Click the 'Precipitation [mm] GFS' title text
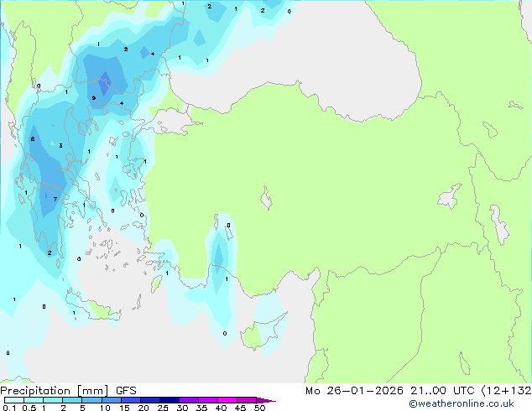532x411 pixels. tap(68, 391)
